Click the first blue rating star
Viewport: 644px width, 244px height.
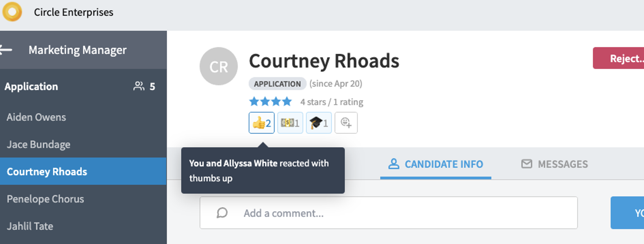pyautogui.click(x=254, y=102)
